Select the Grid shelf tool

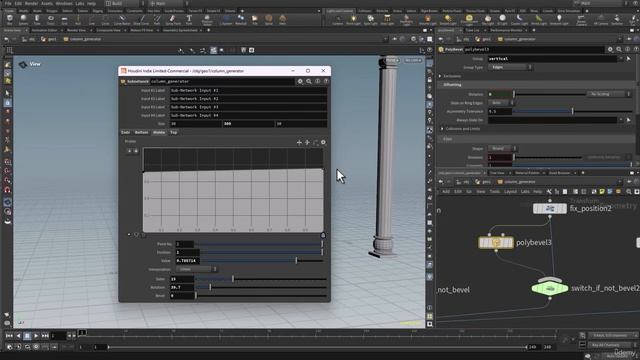click(64, 19)
